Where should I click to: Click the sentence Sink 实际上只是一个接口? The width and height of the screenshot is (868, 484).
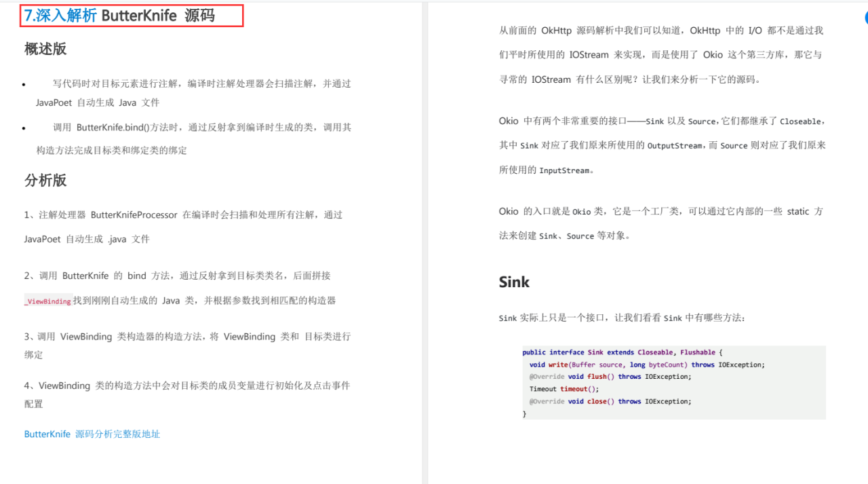(622, 318)
